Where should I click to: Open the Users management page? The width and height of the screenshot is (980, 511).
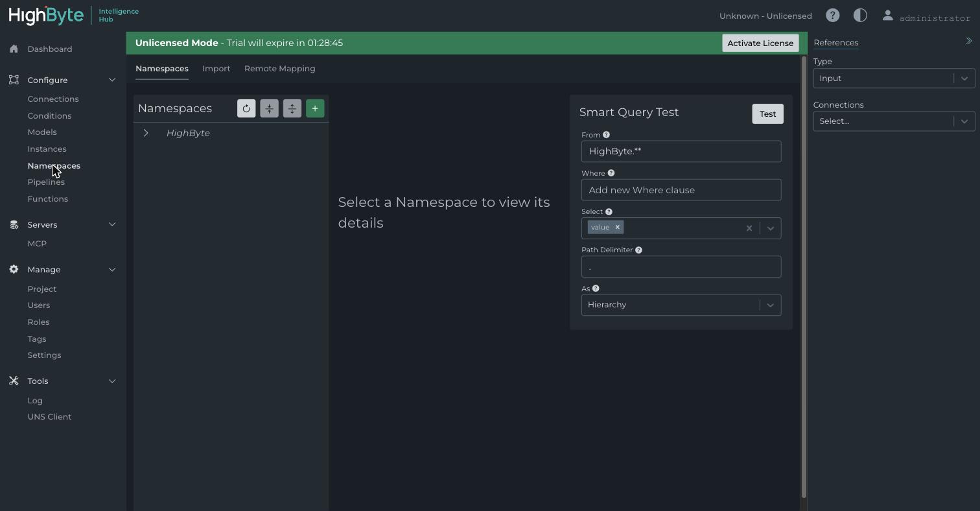pos(39,305)
